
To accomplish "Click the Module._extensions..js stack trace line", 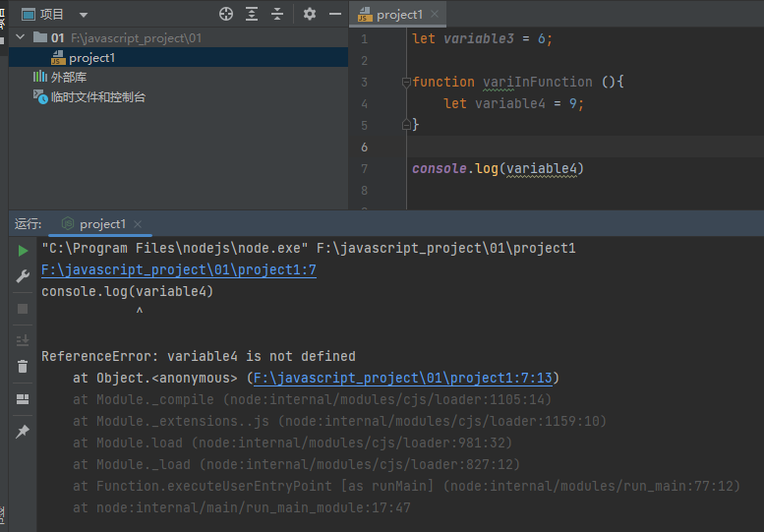I will (339, 421).
